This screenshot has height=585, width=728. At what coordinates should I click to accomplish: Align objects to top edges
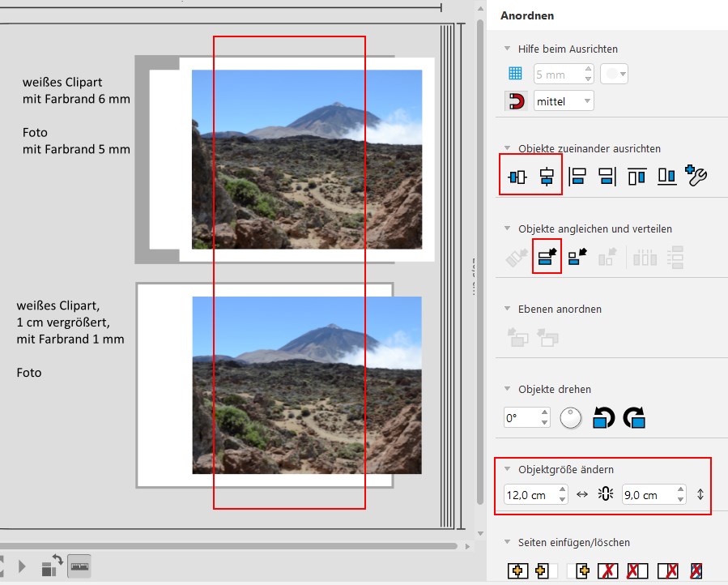pyautogui.click(x=637, y=177)
